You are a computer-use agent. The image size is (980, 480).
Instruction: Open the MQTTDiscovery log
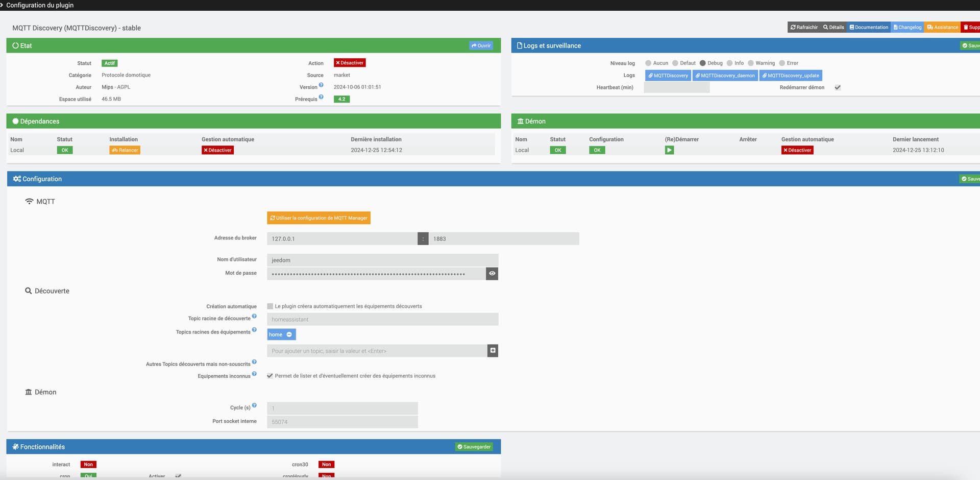[x=668, y=76]
